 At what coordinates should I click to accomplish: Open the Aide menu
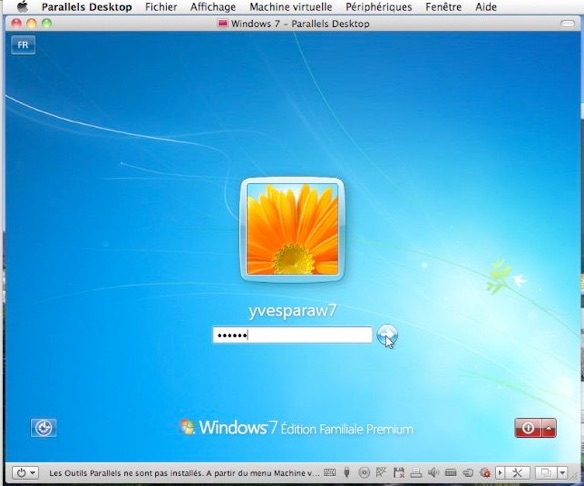click(486, 7)
